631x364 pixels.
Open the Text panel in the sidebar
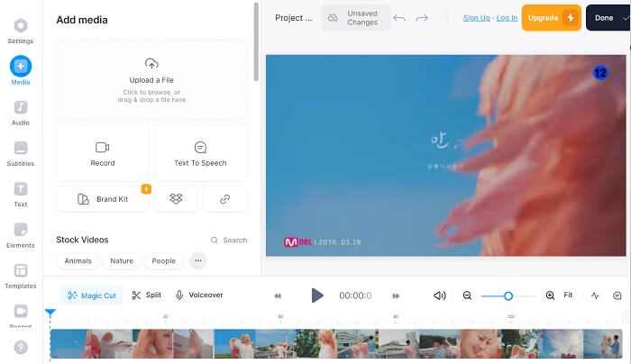(21, 195)
